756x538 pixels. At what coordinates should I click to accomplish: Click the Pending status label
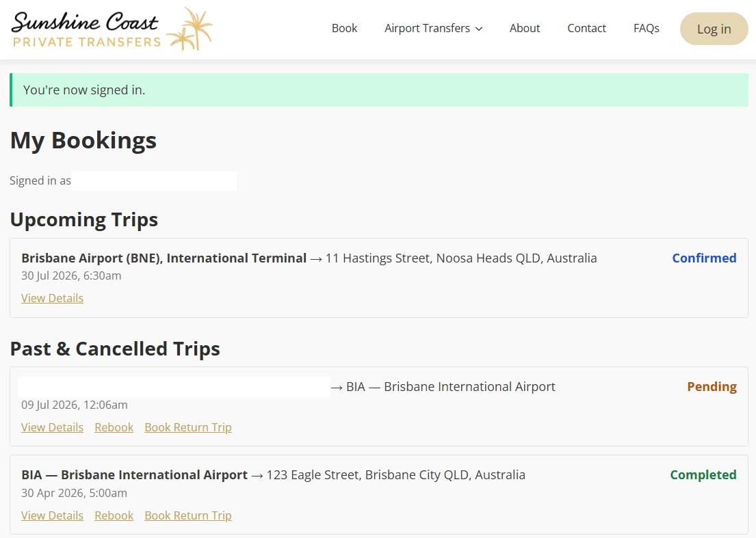(712, 387)
